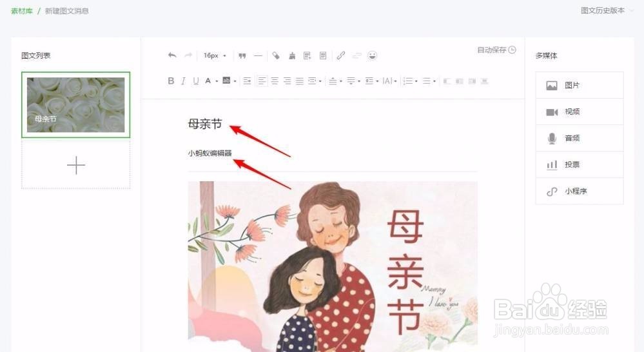The width and height of the screenshot is (644, 352).
Task: Toggle italic formatting
Action: [183, 81]
